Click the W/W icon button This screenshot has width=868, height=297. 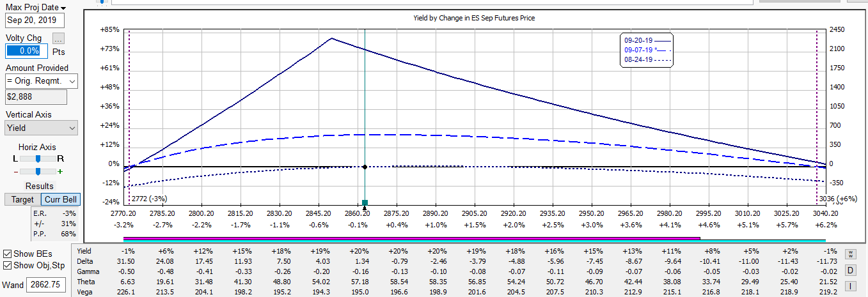click(x=850, y=255)
